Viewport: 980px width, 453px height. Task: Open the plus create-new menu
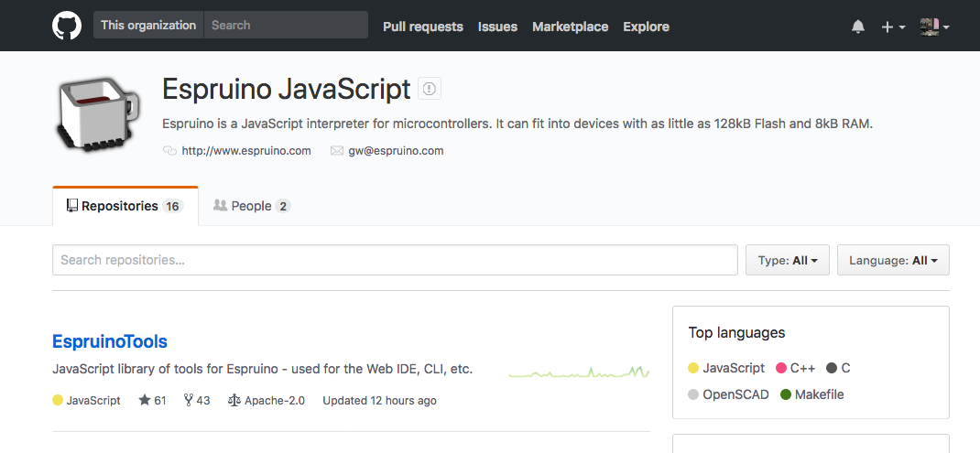pos(893,27)
